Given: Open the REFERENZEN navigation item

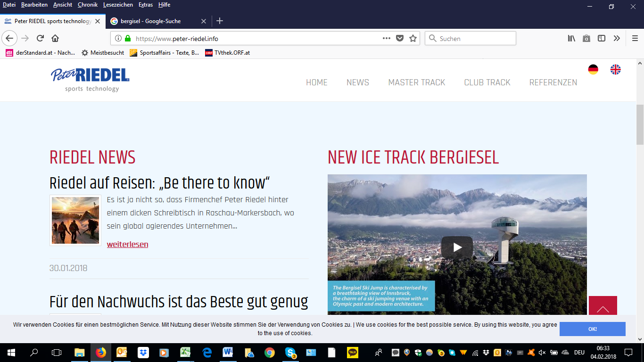Looking at the screenshot, I should (x=553, y=82).
